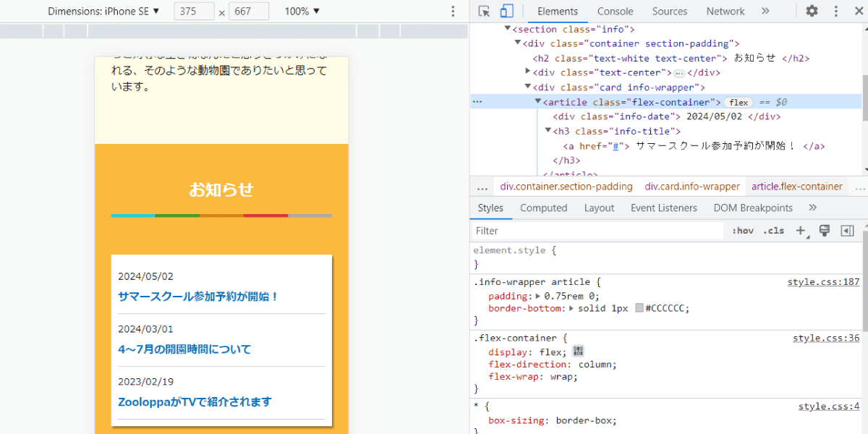The width and height of the screenshot is (868, 434).
Task: Open the Network tab
Action: tap(726, 11)
